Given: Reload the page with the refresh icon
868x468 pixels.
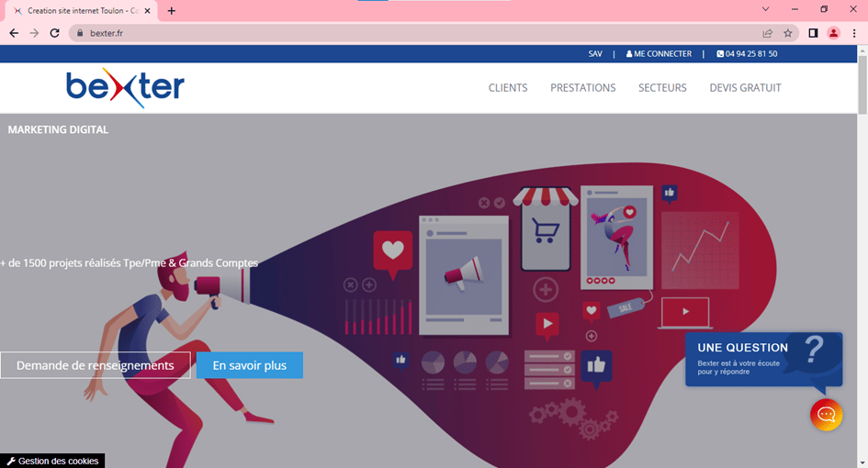Looking at the screenshot, I should pyautogui.click(x=54, y=33).
